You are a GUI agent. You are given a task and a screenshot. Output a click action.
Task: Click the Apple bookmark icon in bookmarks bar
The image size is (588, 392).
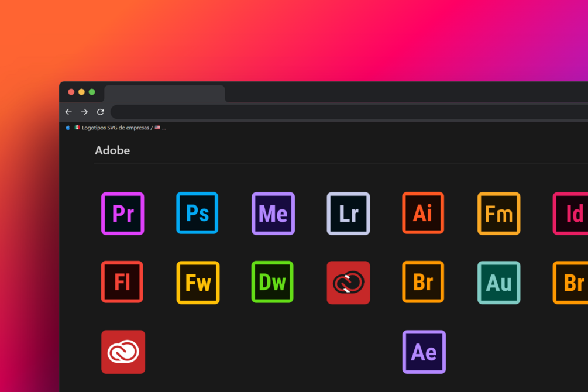click(x=68, y=128)
